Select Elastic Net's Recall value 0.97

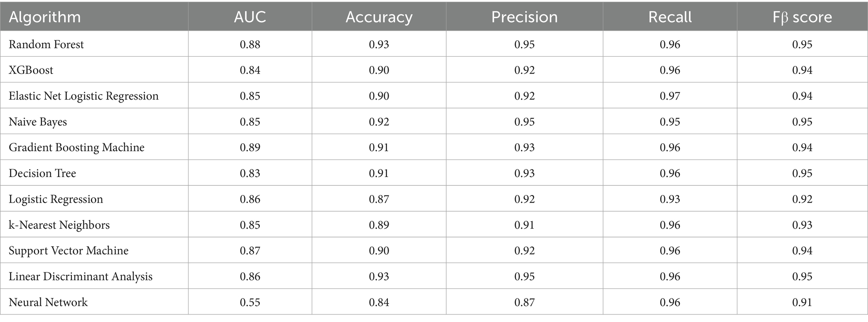pos(670,96)
